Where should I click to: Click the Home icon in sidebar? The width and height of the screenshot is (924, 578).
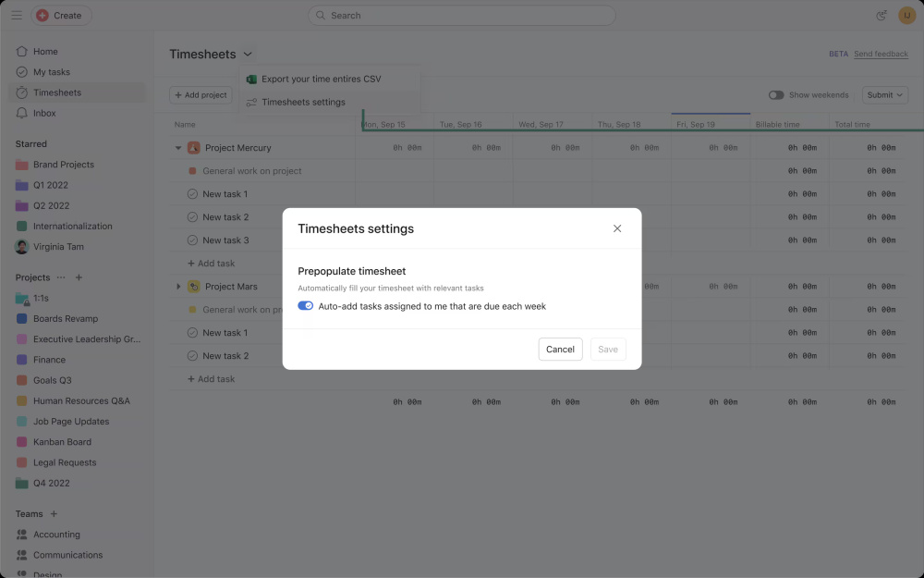coord(22,52)
